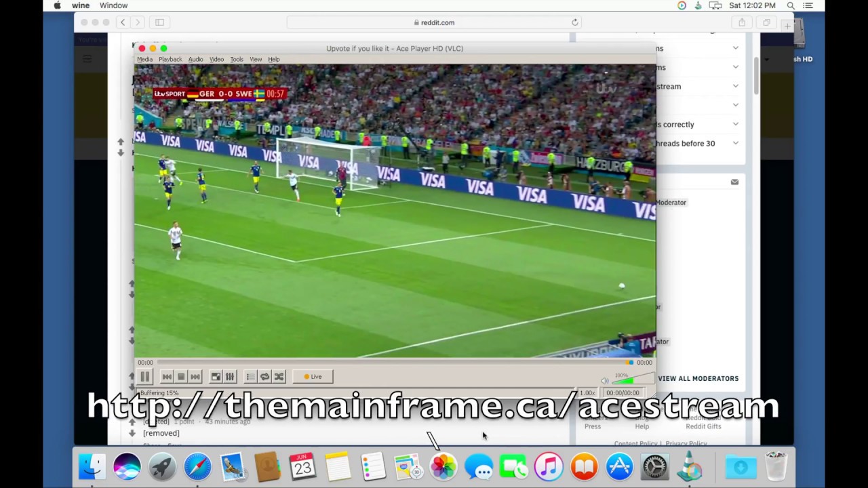Open the Video menu
The width and height of the screenshot is (868, 488).
(216, 60)
